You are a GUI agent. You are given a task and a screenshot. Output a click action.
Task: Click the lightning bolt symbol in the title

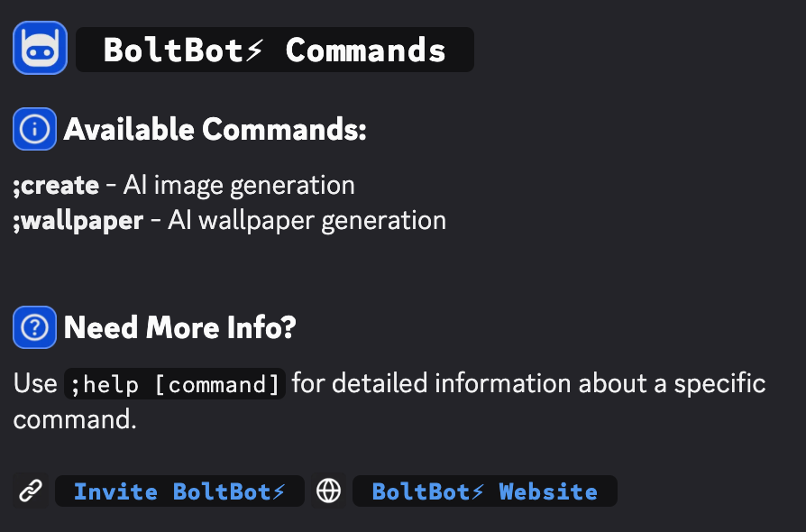click(254, 50)
